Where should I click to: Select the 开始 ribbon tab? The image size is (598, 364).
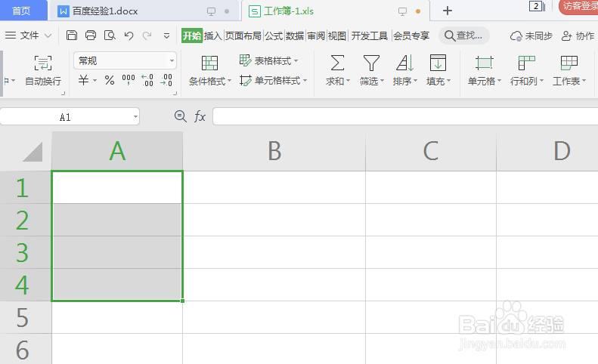pos(192,35)
